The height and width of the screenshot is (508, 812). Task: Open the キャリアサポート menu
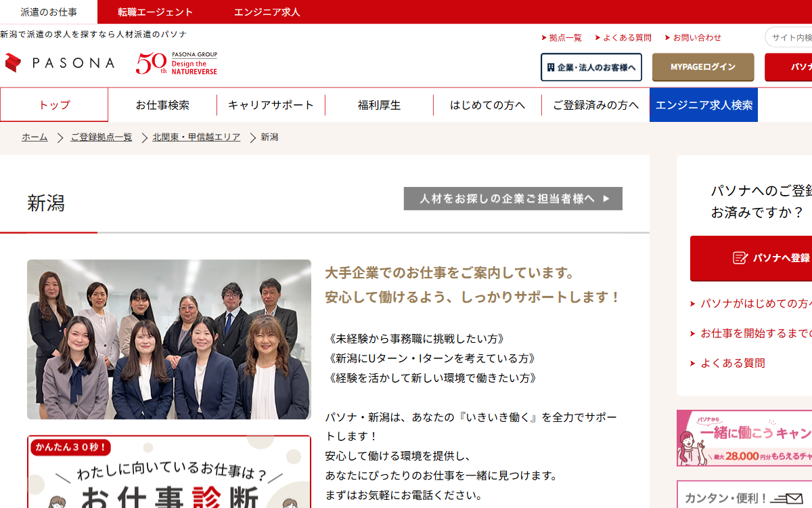271,105
